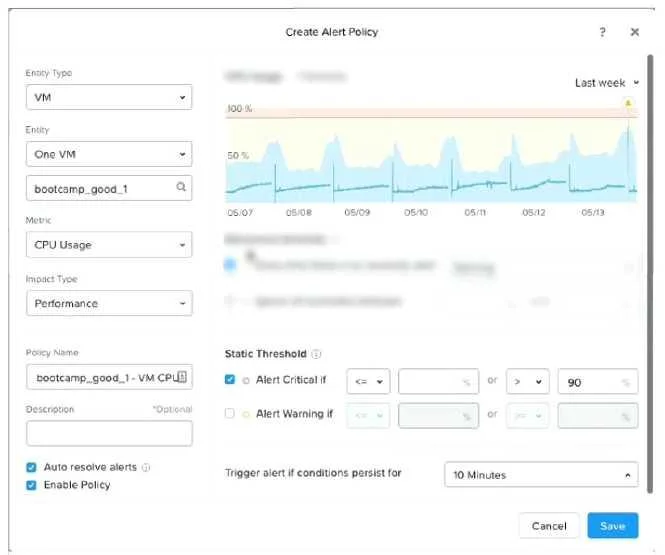
Task: Click the Description input field
Action: [109, 433]
